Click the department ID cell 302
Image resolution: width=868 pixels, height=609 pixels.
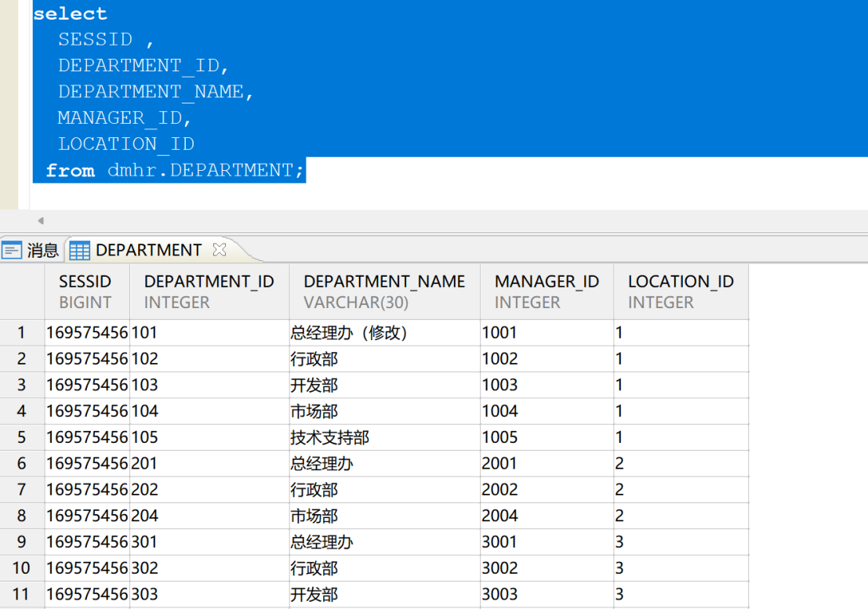coord(209,568)
